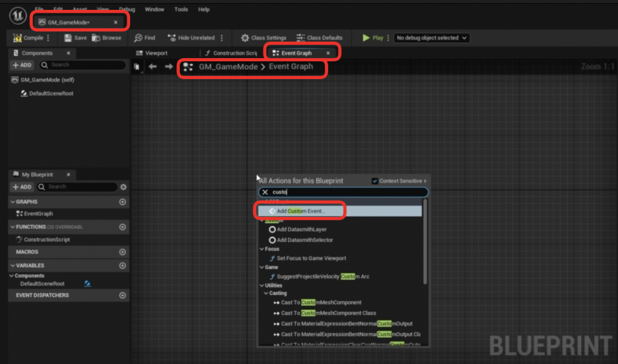The width and height of the screenshot is (618, 364).
Task: Add a new function with plus
Action: (123, 227)
